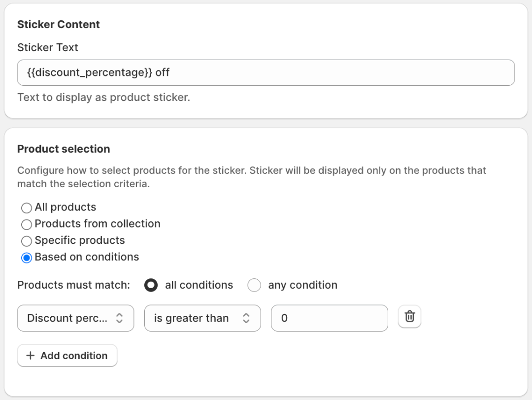Viewport: 532px width, 400px height.
Task: Click the Sticker Content section heading
Action: click(x=59, y=25)
